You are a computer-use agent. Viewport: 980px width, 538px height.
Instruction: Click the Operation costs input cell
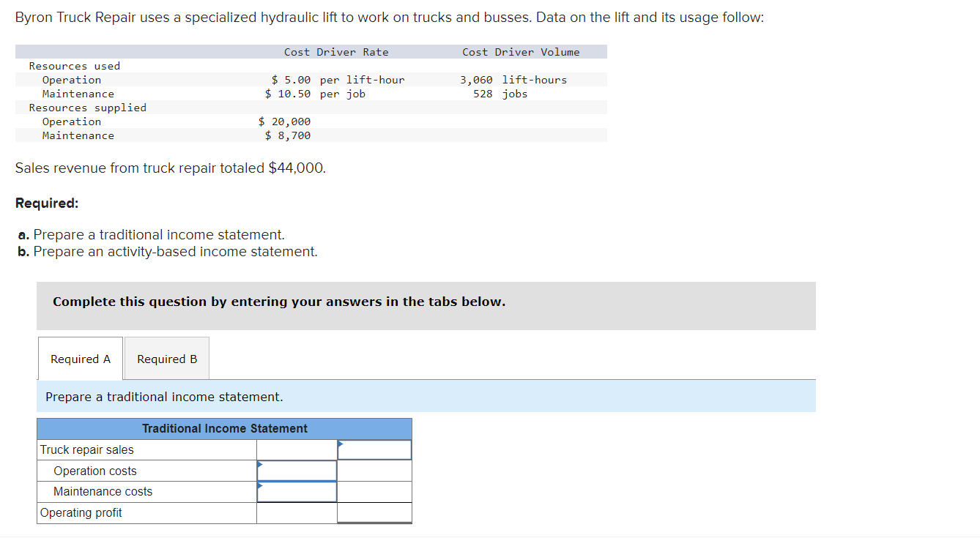tap(296, 471)
